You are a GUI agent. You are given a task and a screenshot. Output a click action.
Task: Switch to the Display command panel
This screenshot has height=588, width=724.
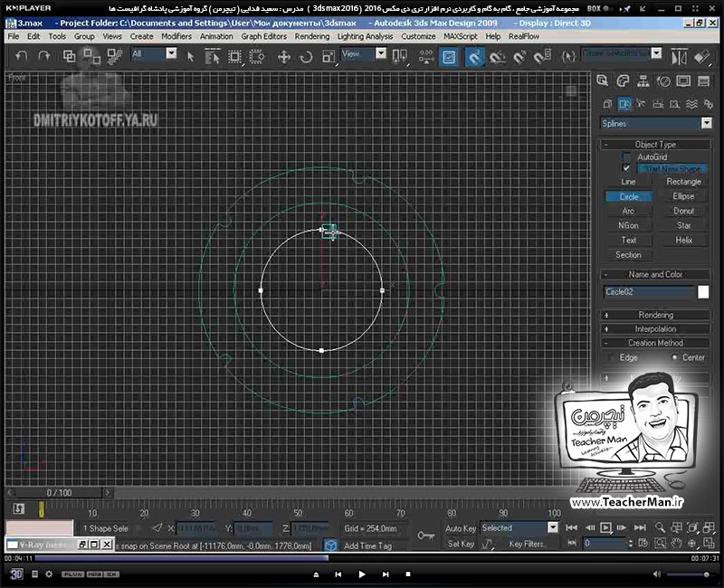[683, 81]
